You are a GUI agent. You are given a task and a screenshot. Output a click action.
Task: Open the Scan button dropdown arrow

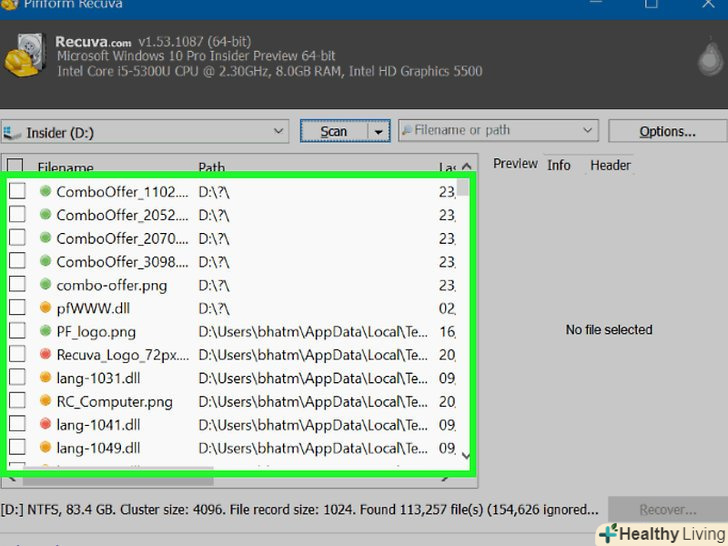[379, 132]
